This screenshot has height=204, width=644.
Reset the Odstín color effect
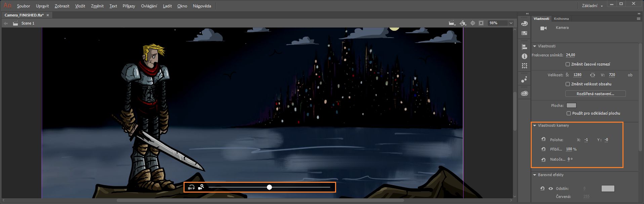542,189
